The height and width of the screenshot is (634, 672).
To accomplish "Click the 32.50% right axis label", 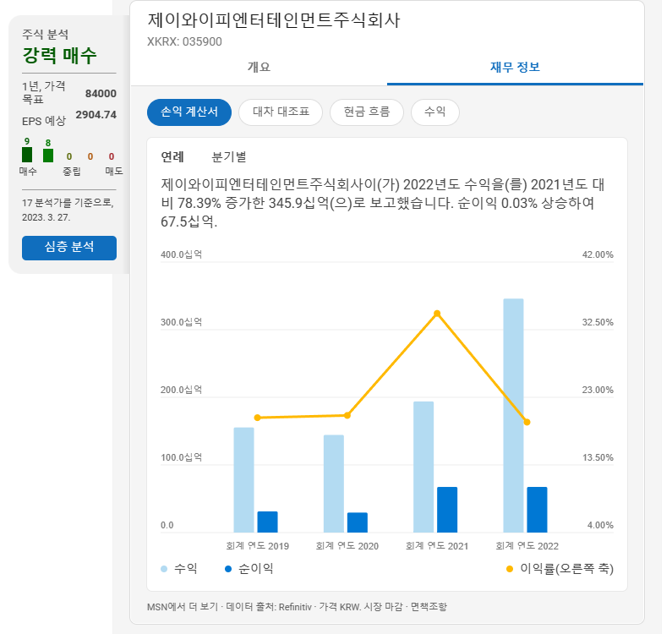I will pyautogui.click(x=598, y=322).
